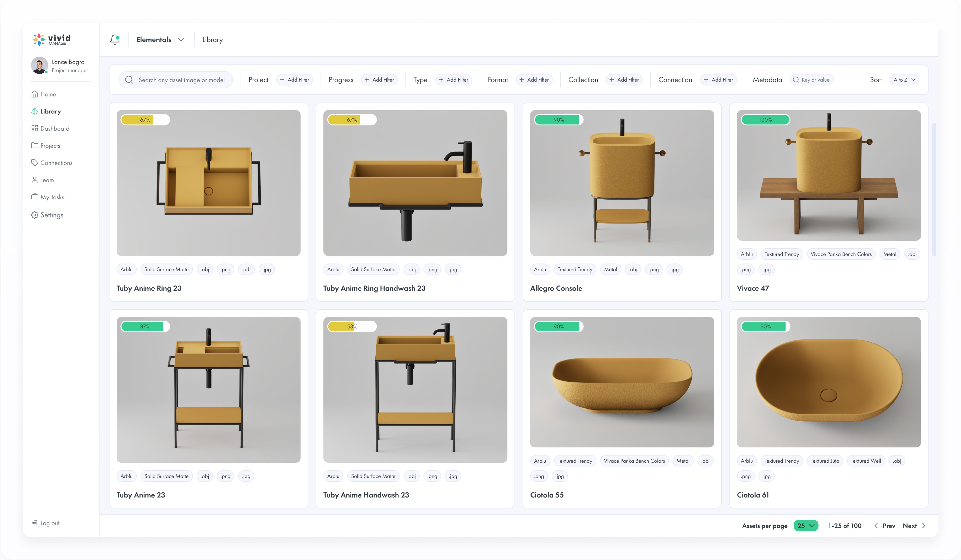This screenshot has height=560, width=961.
Task: Click the 87% progress bar on Tuby Anime 23
Action: (145, 326)
